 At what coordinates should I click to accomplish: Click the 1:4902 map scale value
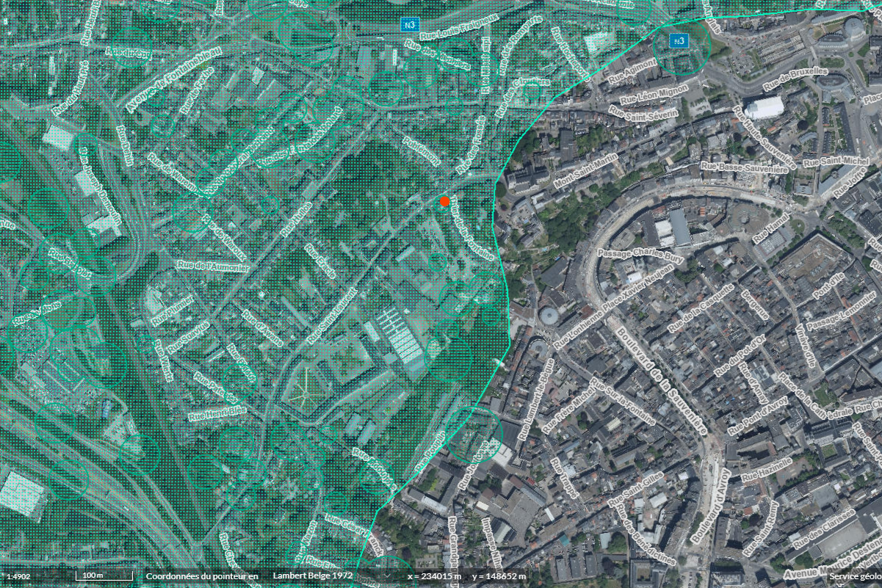point(18,576)
